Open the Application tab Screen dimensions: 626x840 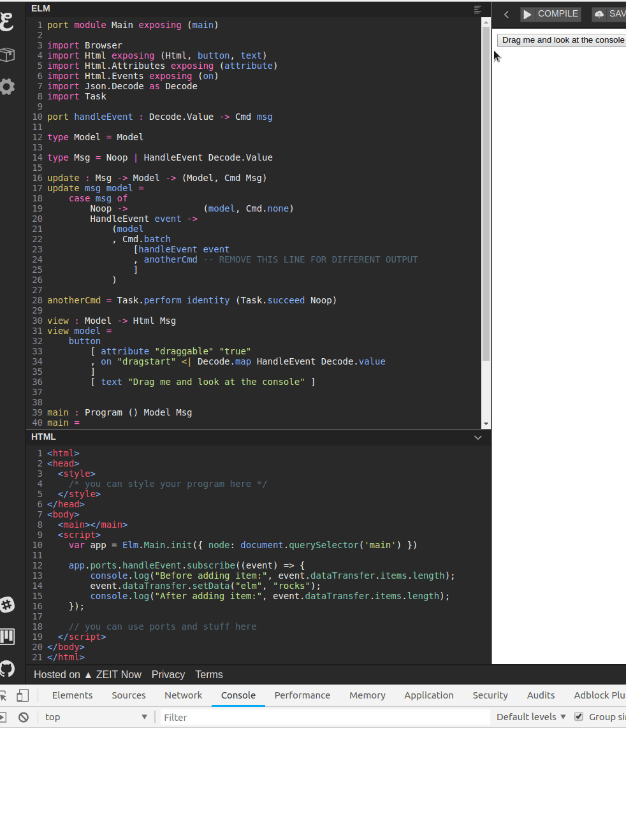click(x=429, y=695)
